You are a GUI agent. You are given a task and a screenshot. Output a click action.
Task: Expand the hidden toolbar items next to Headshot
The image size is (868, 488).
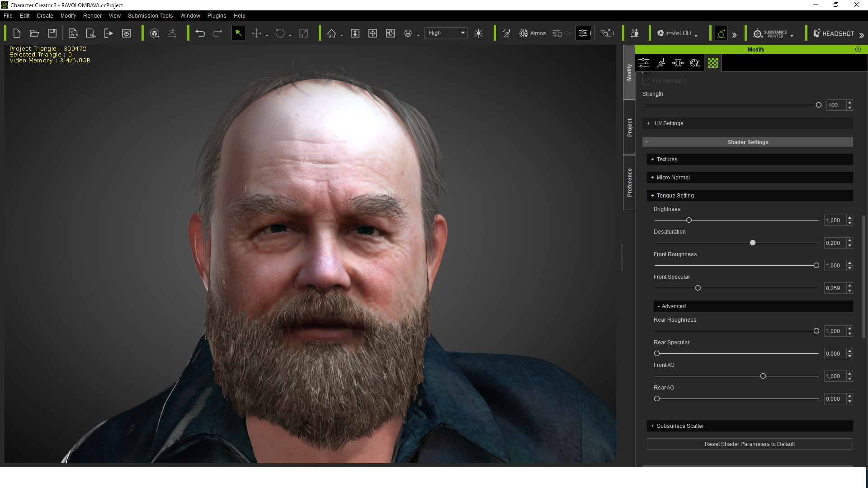[x=862, y=35]
